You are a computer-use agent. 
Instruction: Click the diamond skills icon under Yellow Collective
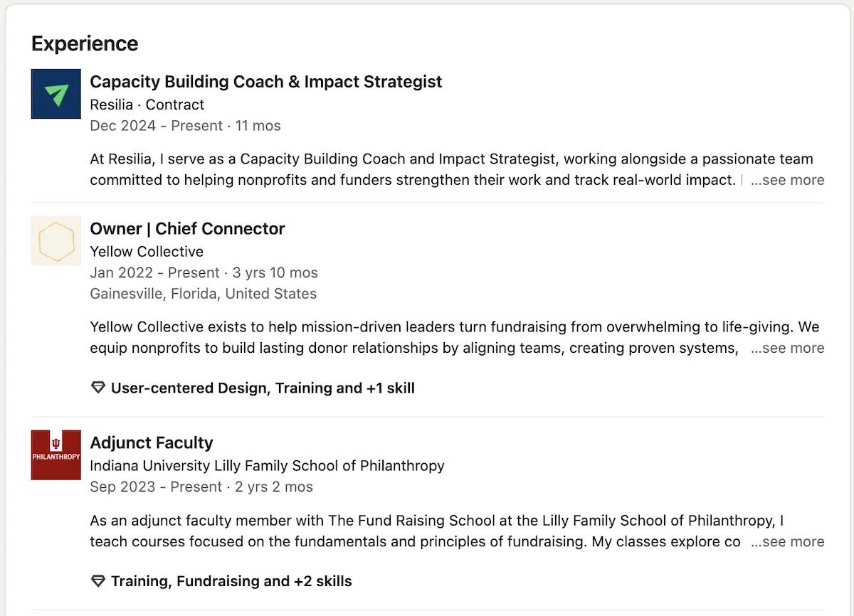(98, 388)
